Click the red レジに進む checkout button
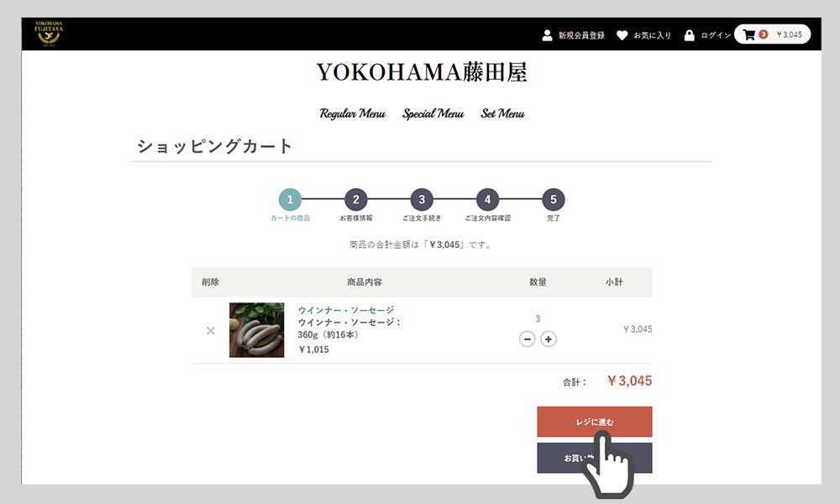840x504 pixels. (595, 422)
